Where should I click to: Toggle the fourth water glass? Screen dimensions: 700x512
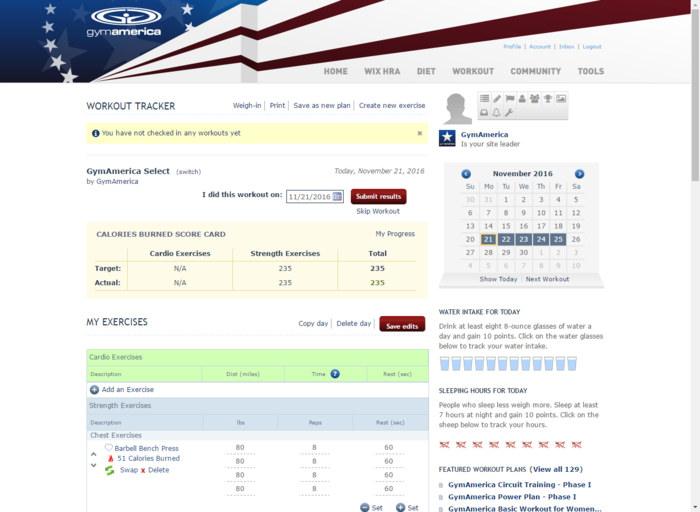[x=479, y=364]
